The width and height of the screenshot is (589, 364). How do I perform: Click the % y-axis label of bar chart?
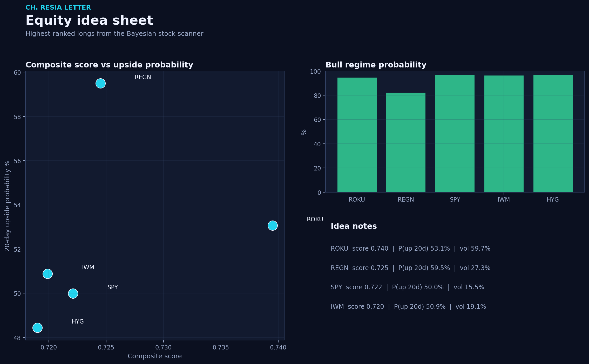pyautogui.click(x=304, y=132)
